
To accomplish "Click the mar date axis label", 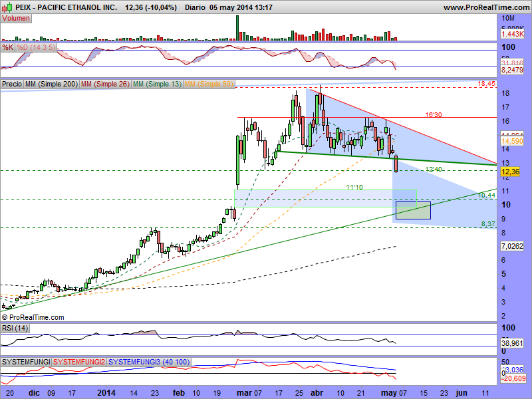I will (243, 393).
